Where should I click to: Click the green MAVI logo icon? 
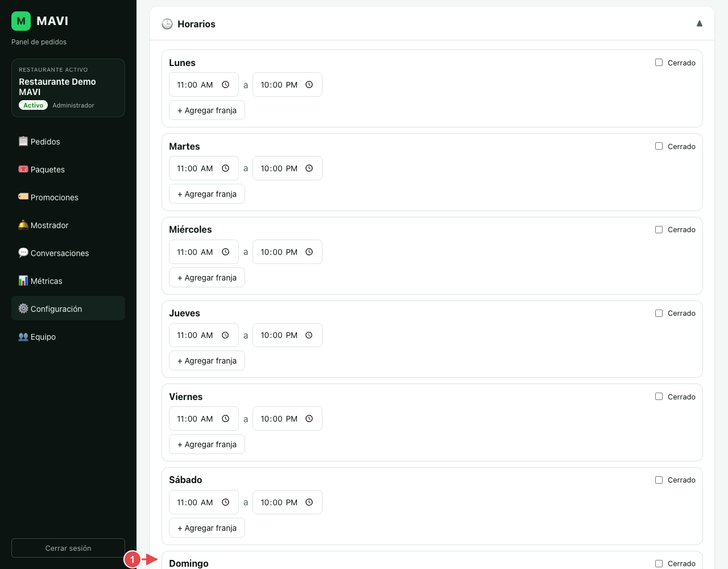click(21, 21)
